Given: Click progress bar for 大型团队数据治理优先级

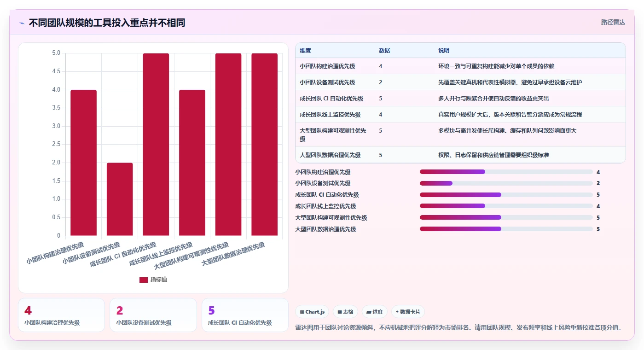Looking at the screenshot, I should pyautogui.click(x=506, y=229).
